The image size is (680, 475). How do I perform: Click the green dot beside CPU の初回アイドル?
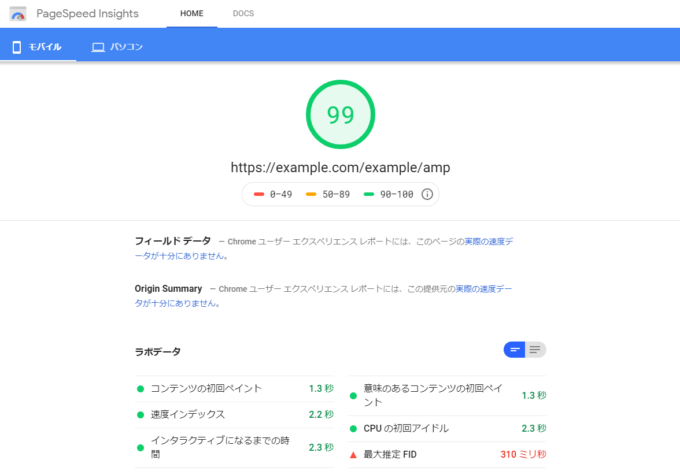(353, 429)
